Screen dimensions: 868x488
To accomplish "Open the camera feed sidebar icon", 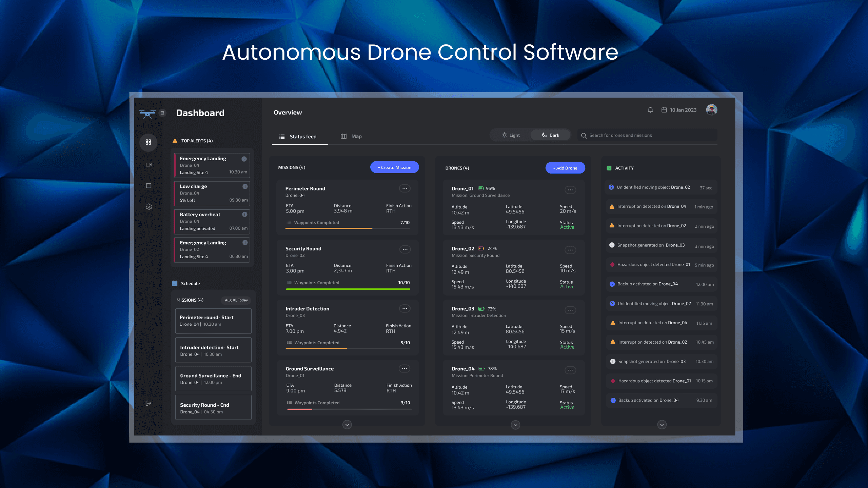I will [149, 165].
